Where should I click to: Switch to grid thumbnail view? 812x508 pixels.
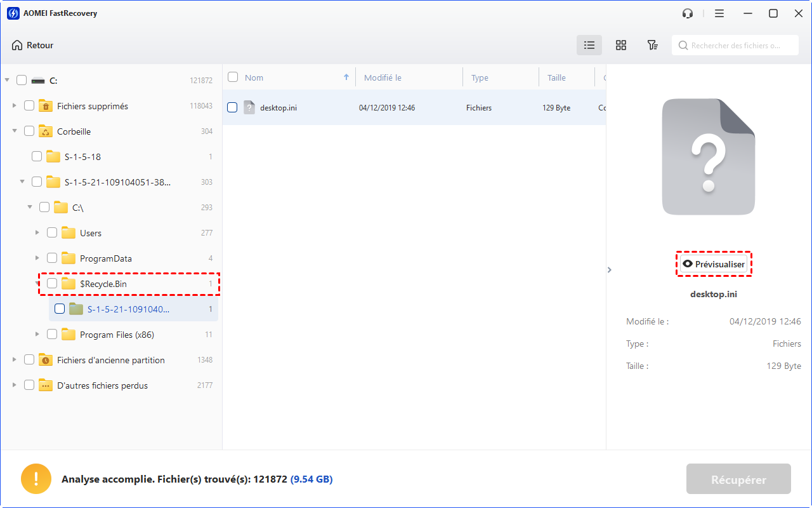click(x=621, y=45)
